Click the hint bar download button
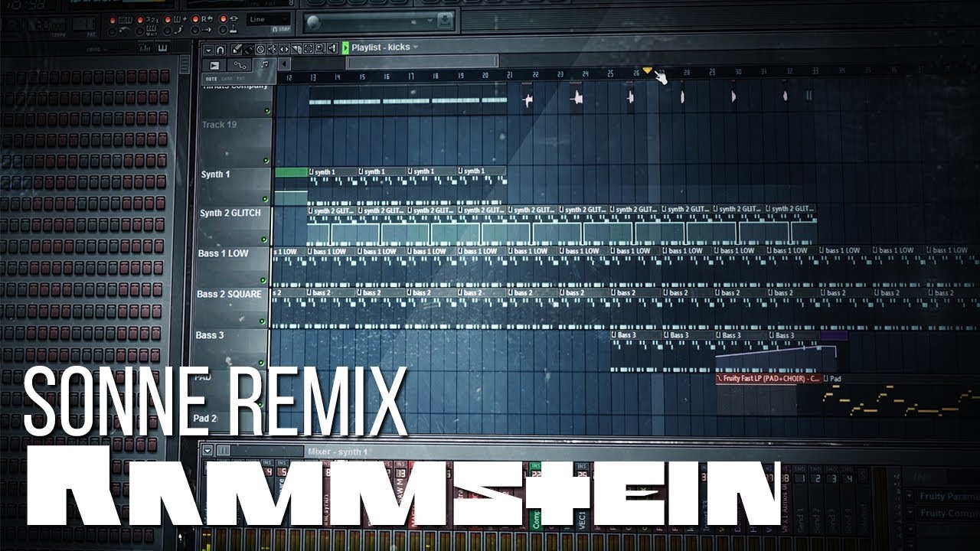Viewport: 980px width, 551px height. (445, 20)
